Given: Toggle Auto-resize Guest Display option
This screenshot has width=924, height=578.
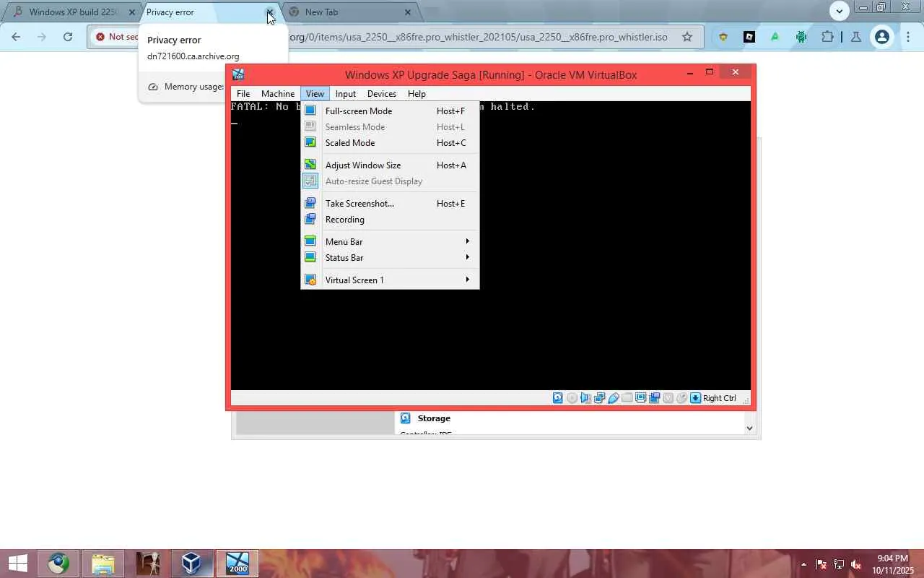Looking at the screenshot, I should coord(390,181).
